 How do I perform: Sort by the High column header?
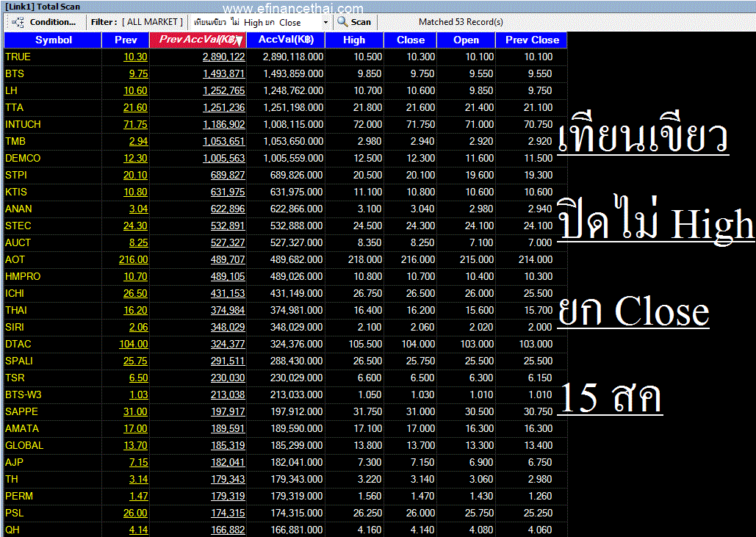click(354, 40)
